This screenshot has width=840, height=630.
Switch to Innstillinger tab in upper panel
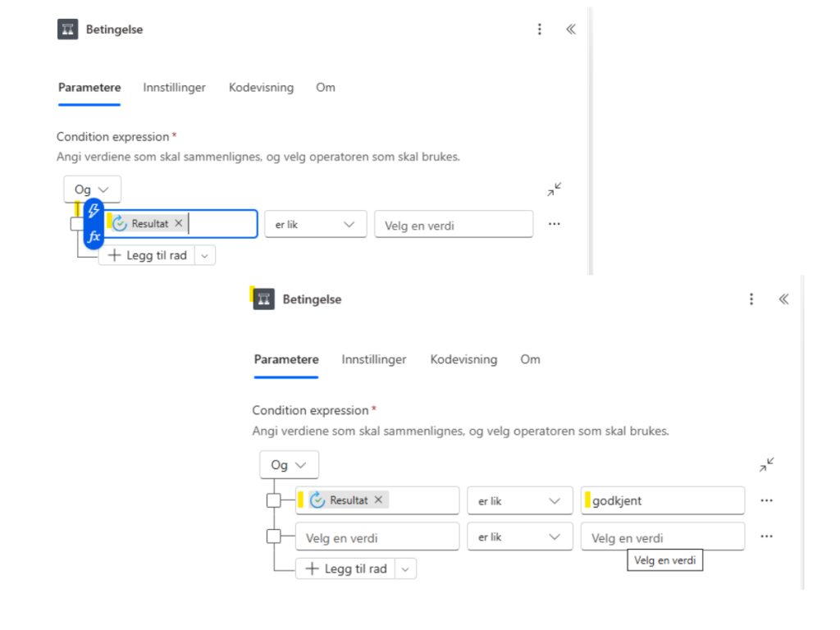[174, 88]
